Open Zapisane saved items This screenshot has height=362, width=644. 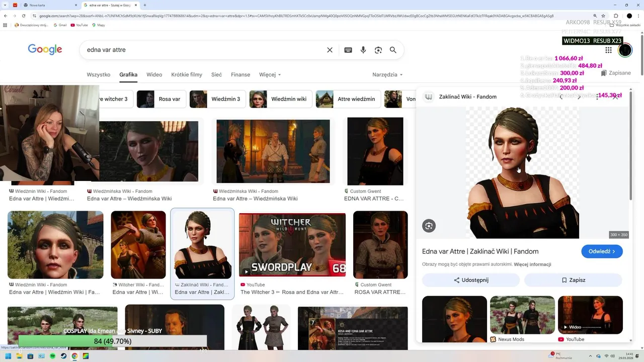616,73
